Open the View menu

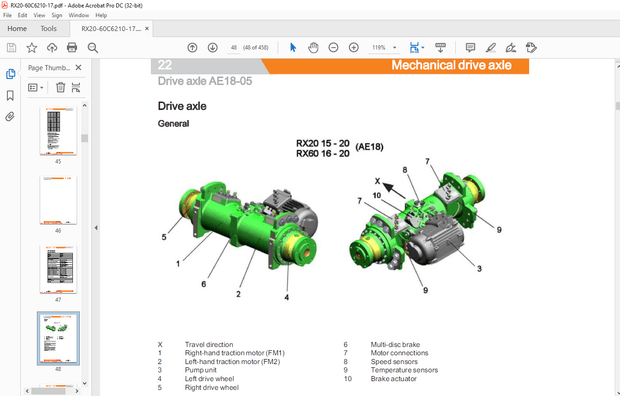tap(39, 15)
